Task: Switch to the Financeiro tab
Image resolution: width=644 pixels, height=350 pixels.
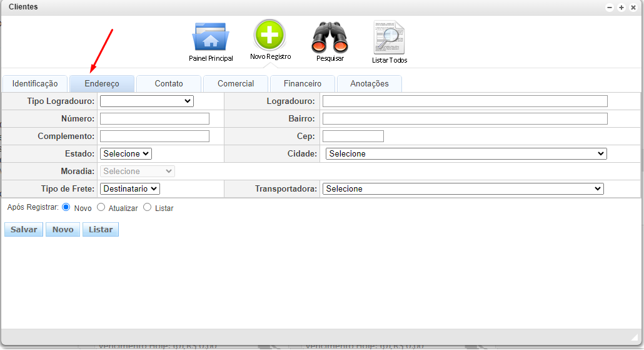Action: [x=303, y=84]
